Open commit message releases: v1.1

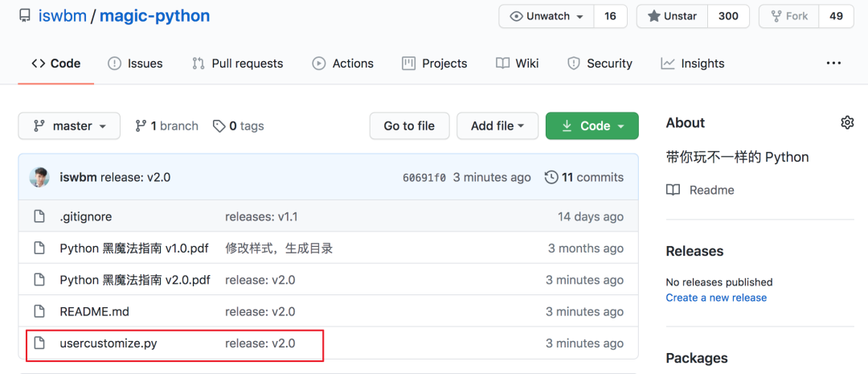point(261,216)
